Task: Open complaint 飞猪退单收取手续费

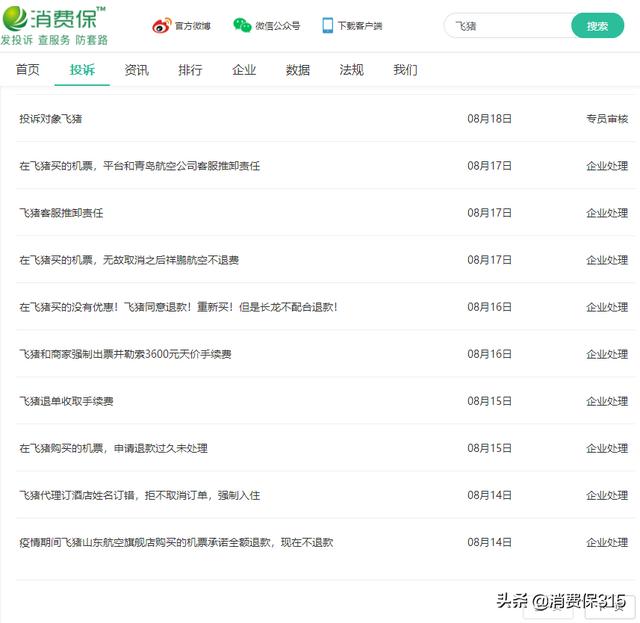Action: click(66, 401)
